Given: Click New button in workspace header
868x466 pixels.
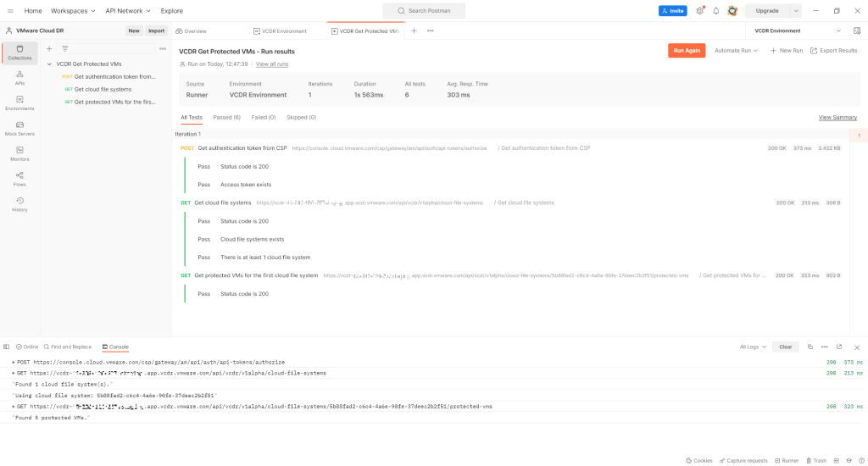Looking at the screenshot, I should tap(134, 31).
